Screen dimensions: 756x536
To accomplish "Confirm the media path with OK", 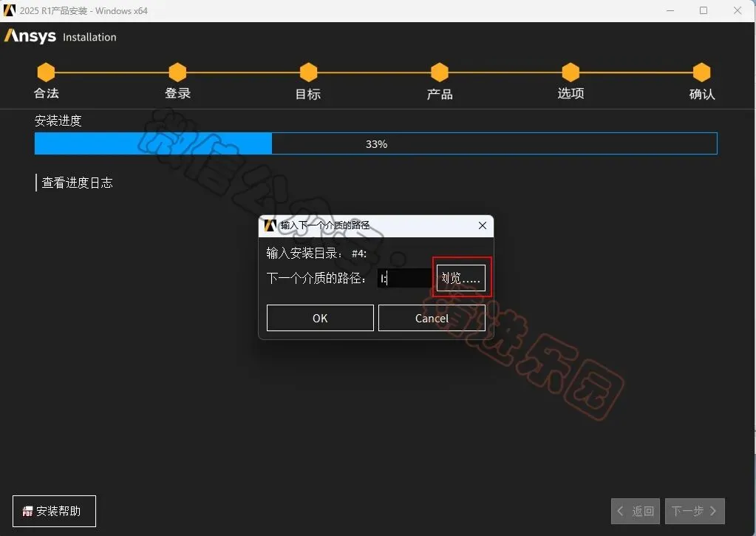I will pos(320,318).
